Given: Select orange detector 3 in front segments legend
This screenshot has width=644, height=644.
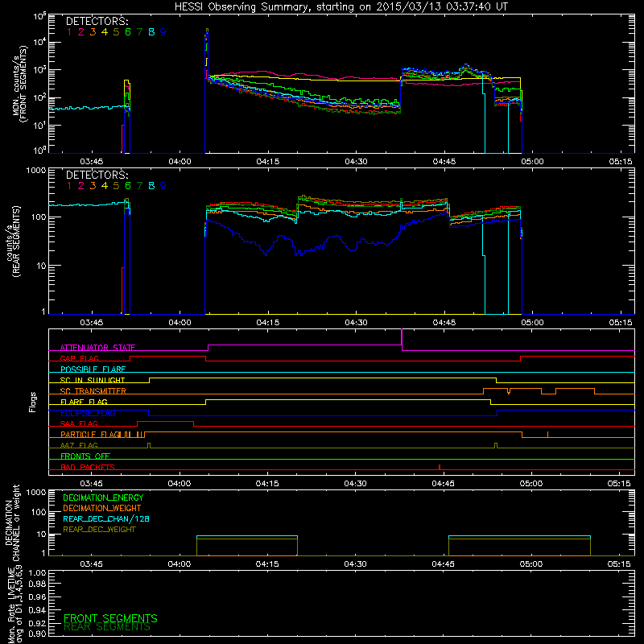Looking at the screenshot, I should tap(93, 32).
